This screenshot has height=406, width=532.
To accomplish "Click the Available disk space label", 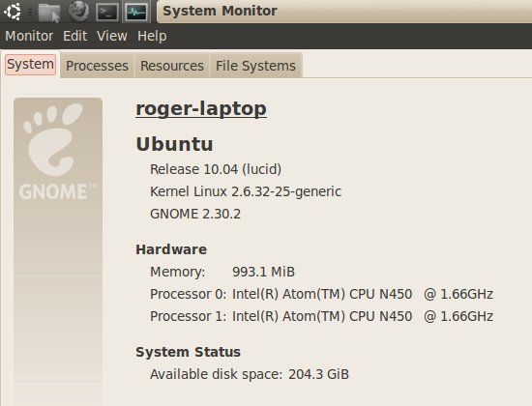I will tap(216, 374).
